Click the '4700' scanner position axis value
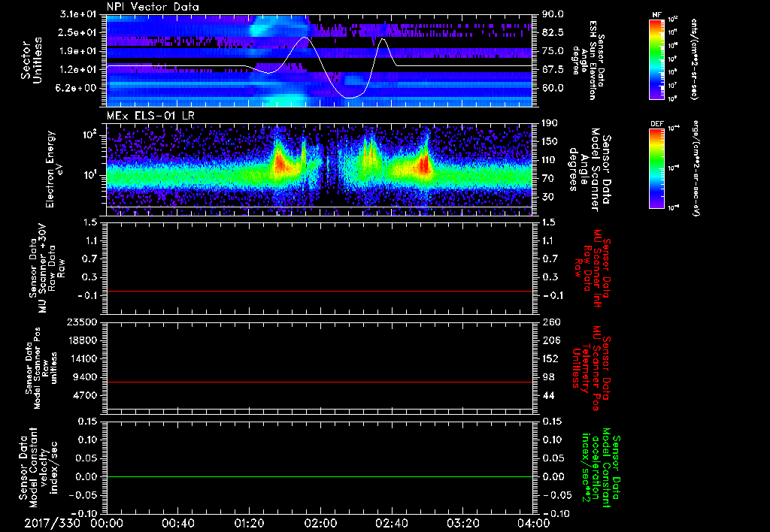This screenshot has width=770, height=532. [83, 395]
